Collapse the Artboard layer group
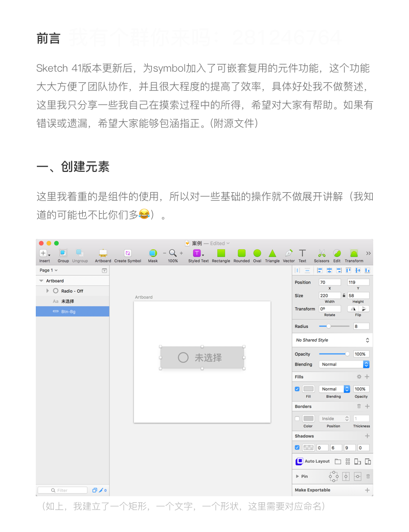 pos(41,281)
